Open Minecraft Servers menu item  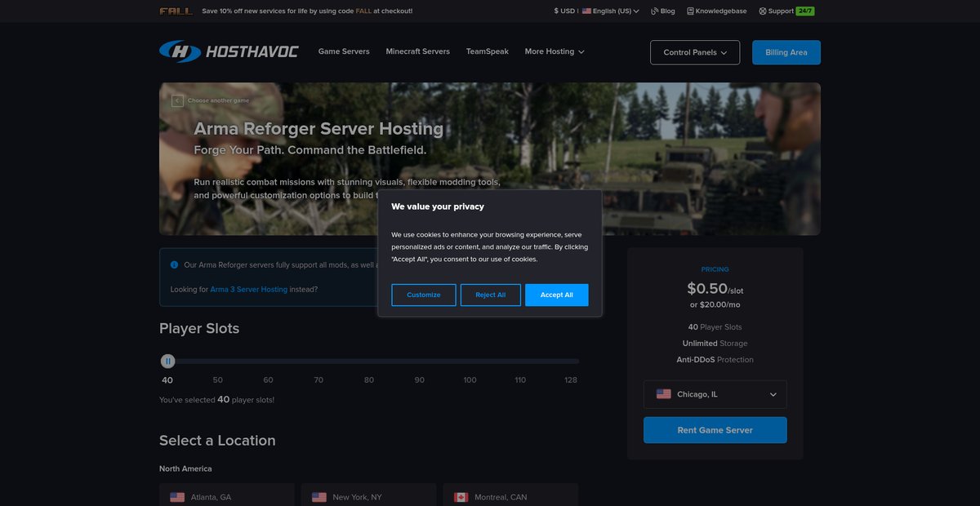point(417,51)
